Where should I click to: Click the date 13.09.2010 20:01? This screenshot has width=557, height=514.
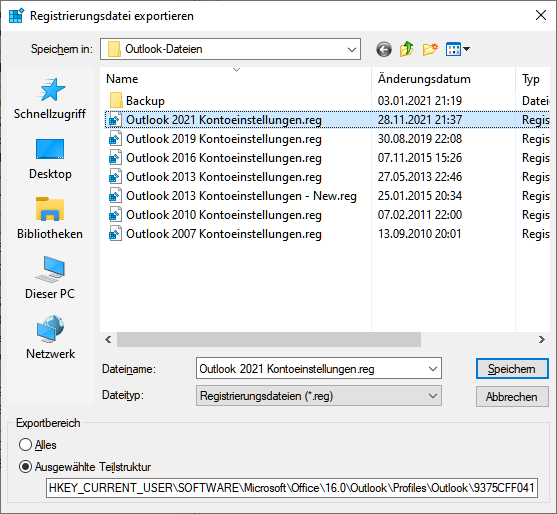click(420, 234)
